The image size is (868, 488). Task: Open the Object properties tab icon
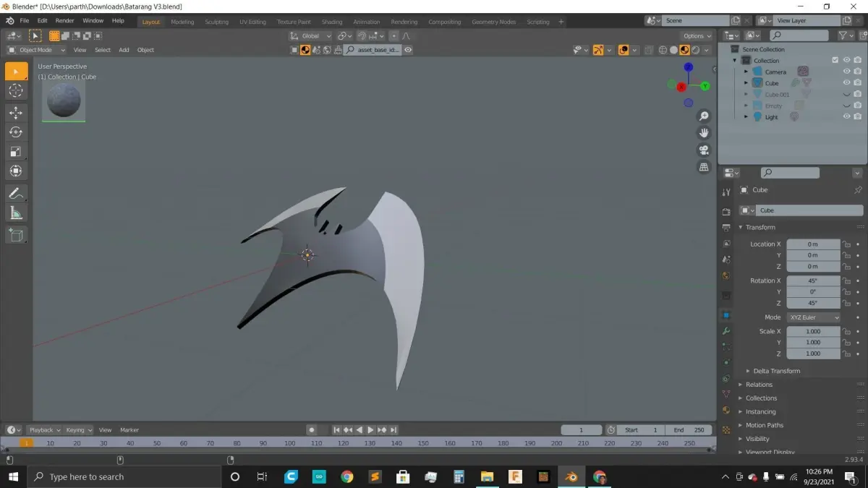[726, 315]
